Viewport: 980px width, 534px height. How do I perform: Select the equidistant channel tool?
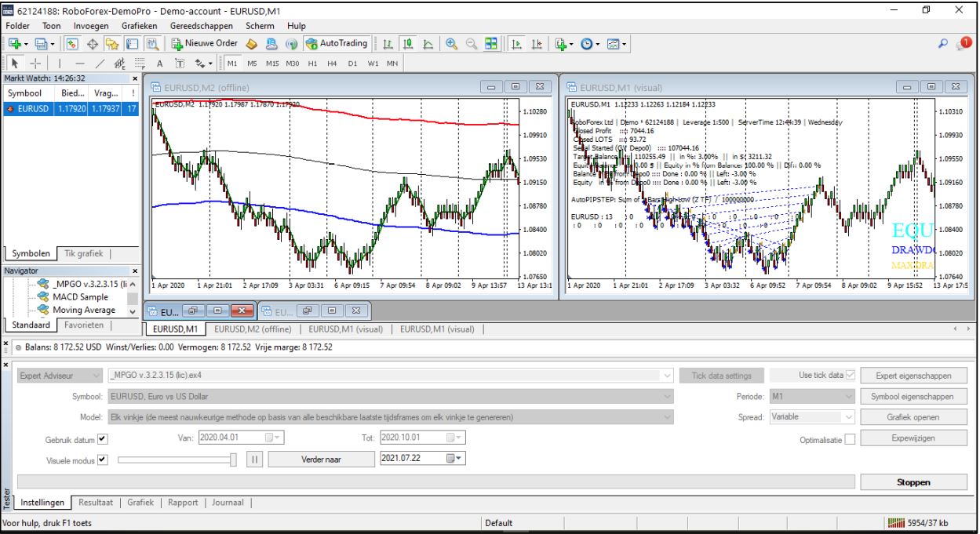[x=118, y=62]
